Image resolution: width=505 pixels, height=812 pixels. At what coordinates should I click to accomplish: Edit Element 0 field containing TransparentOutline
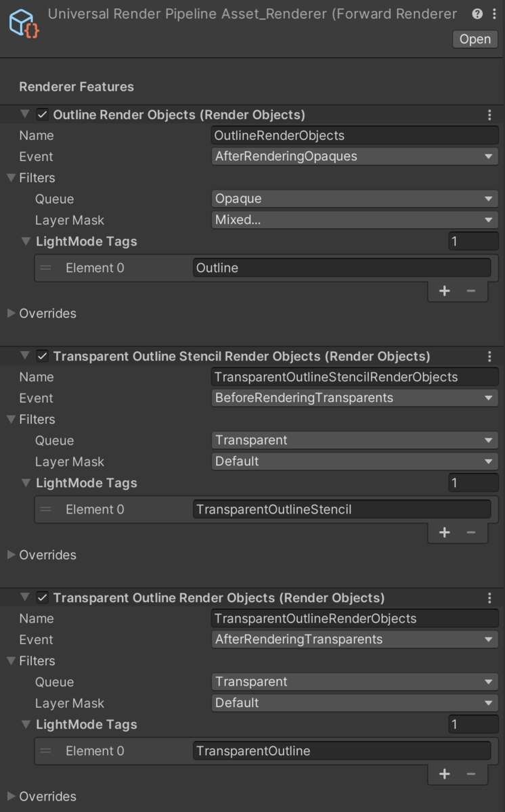coord(342,751)
